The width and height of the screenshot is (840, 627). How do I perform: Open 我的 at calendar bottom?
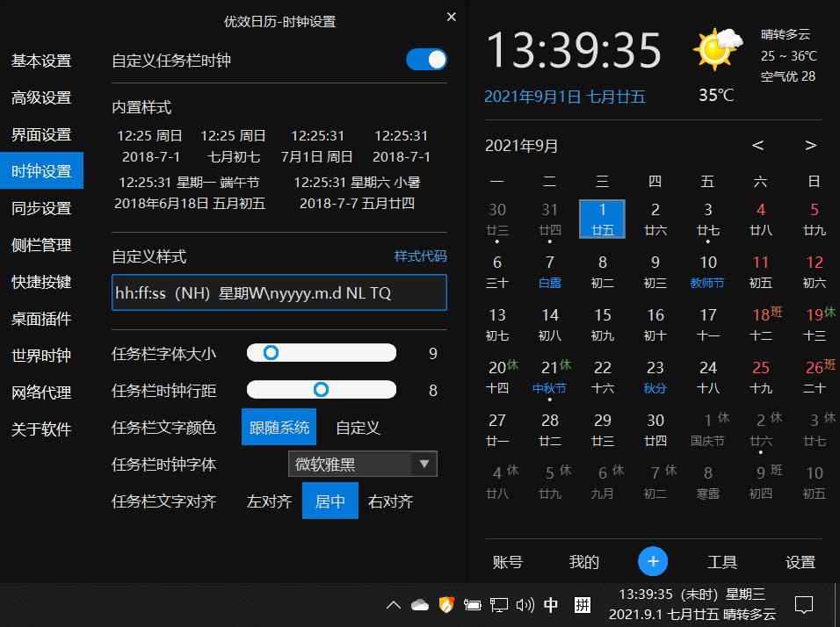pos(584,562)
